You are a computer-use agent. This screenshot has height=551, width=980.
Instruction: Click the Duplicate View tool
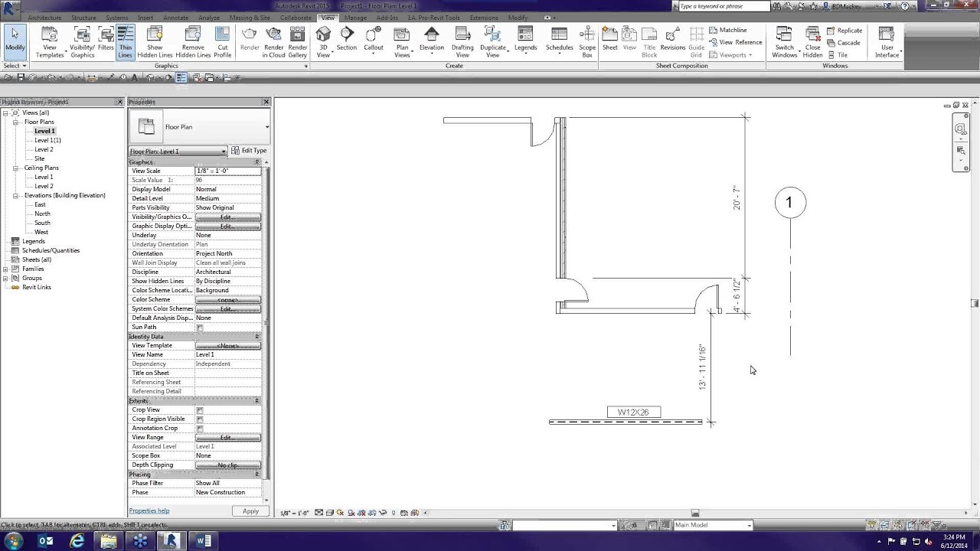pos(493,41)
